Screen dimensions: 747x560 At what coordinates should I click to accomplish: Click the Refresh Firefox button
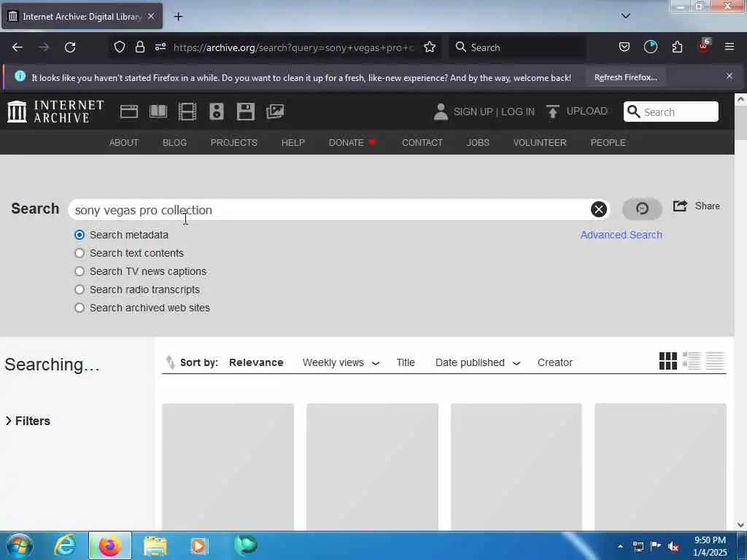point(625,77)
